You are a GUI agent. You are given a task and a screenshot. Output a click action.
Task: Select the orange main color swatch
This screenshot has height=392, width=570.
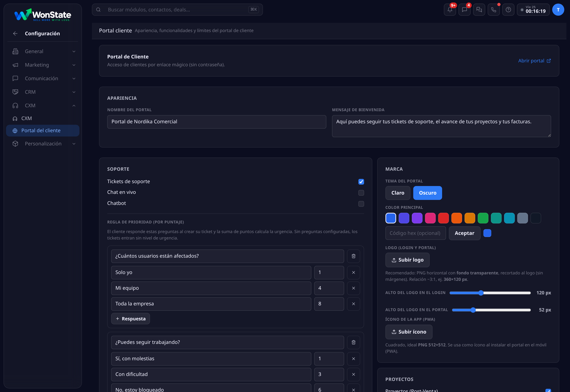click(457, 218)
